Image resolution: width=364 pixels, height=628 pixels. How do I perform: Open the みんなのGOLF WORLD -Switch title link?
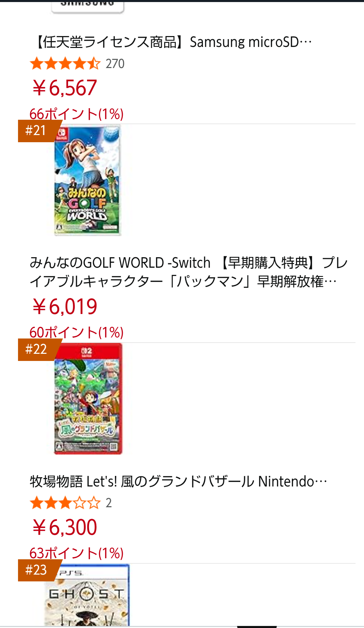coord(189,272)
